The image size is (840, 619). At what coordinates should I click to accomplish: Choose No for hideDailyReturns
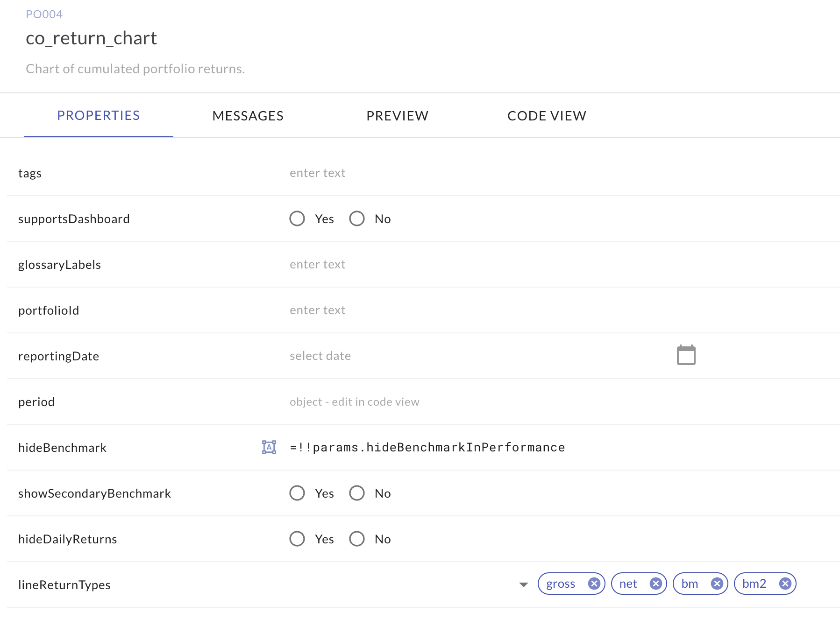(357, 539)
